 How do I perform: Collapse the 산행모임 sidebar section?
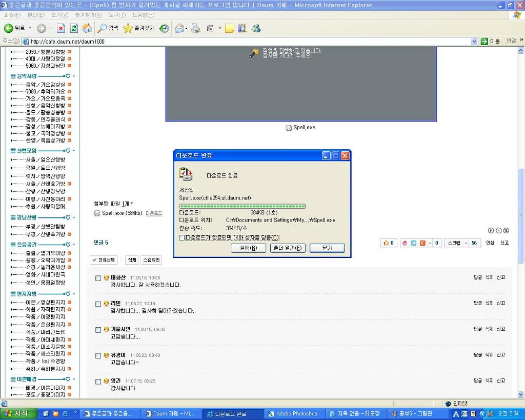coord(74,151)
